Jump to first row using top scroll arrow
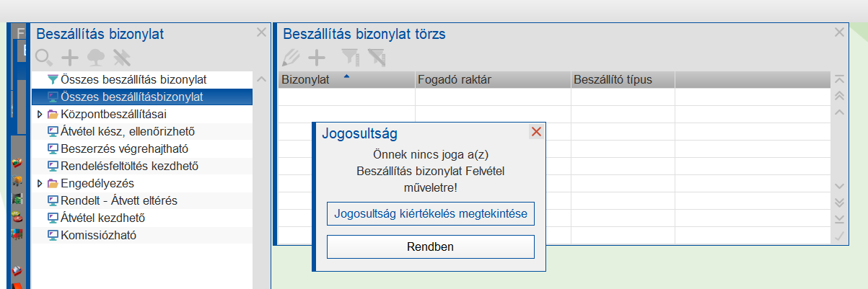Image resolution: width=868 pixels, height=289 pixels. pos(839,79)
